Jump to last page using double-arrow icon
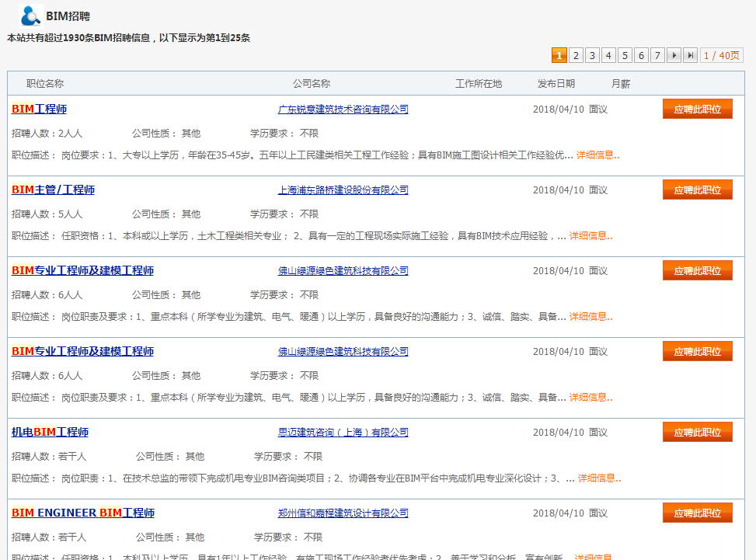756x560 pixels. coord(689,55)
